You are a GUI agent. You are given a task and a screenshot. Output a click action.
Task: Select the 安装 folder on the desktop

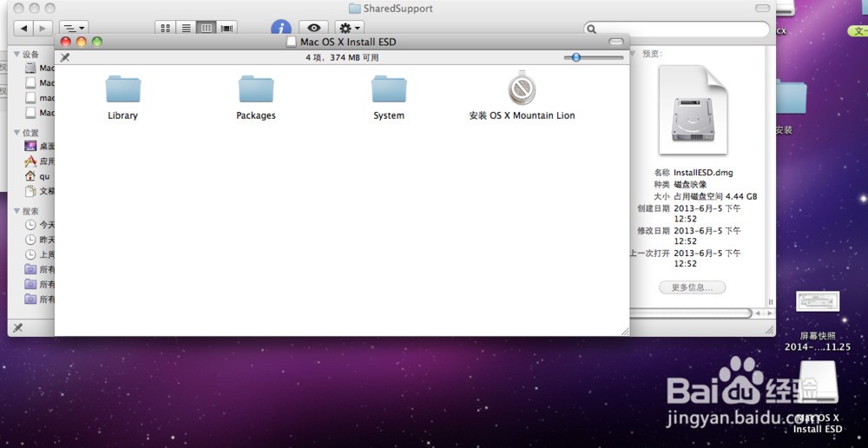(791, 97)
